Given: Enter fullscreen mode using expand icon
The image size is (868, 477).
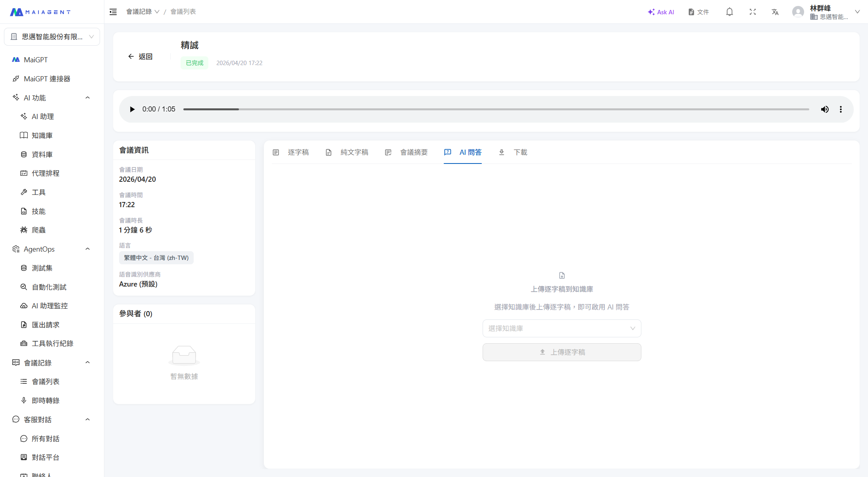Looking at the screenshot, I should pos(753,12).
